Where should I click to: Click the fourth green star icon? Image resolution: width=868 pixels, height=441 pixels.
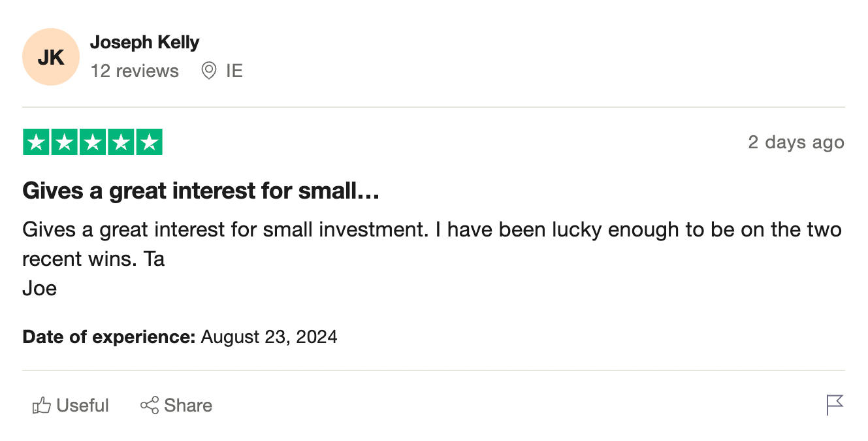point(121,141)
